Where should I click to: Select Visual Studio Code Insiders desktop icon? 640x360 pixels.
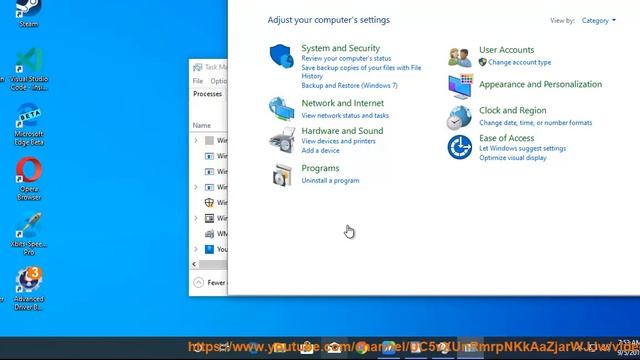point(29,69)
